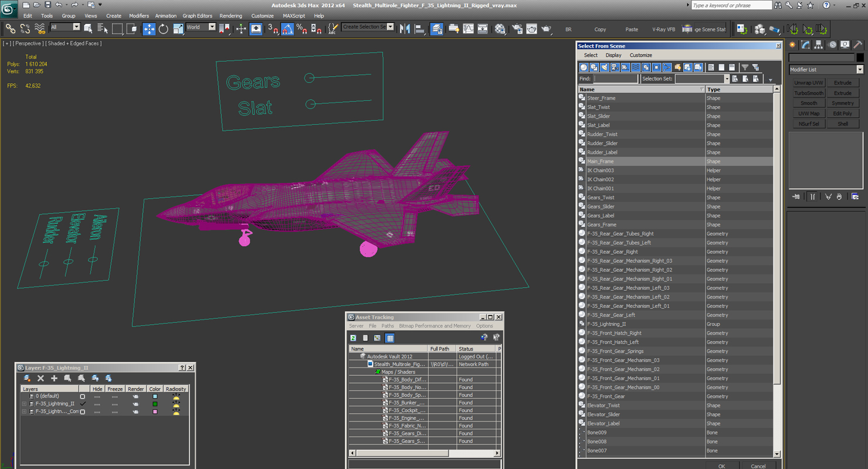
Task: Make 0 (default) layer current via checkbox
Action: [x=83, y=396]
